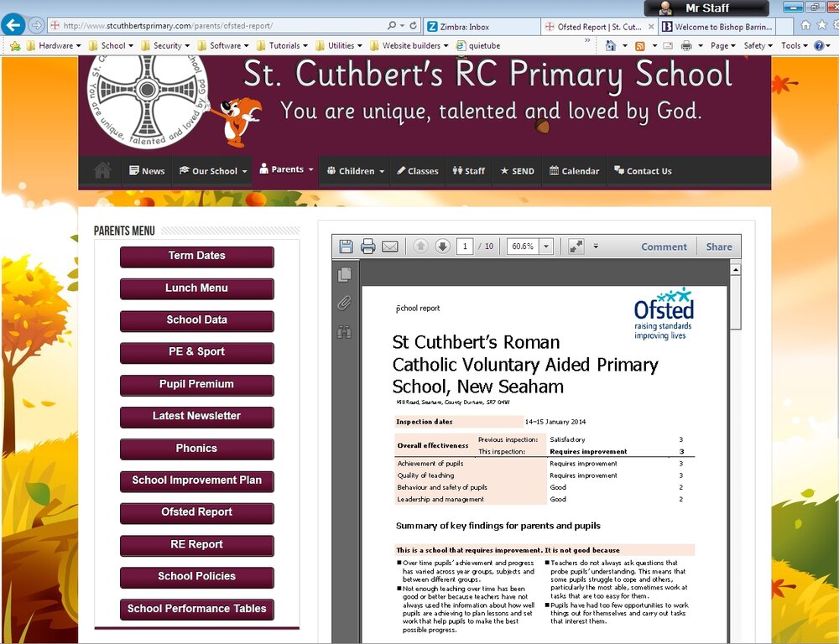Click the address bar search magnifier icon

coord(392,25)
